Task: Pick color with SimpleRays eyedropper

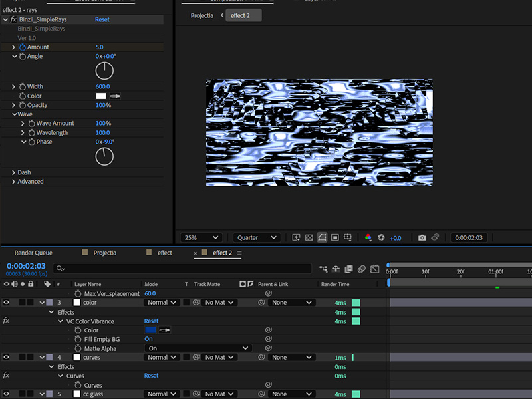Action: coord(115,96)
